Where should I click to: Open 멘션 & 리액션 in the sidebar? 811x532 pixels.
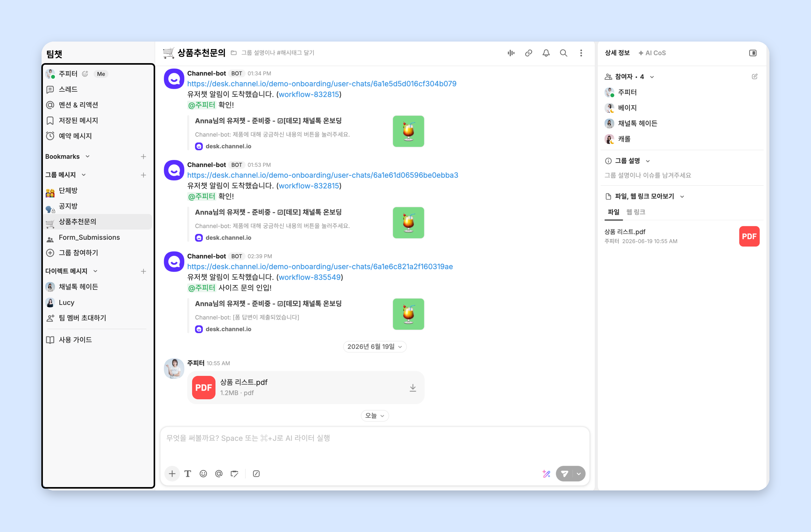click(x=98, y=105)
